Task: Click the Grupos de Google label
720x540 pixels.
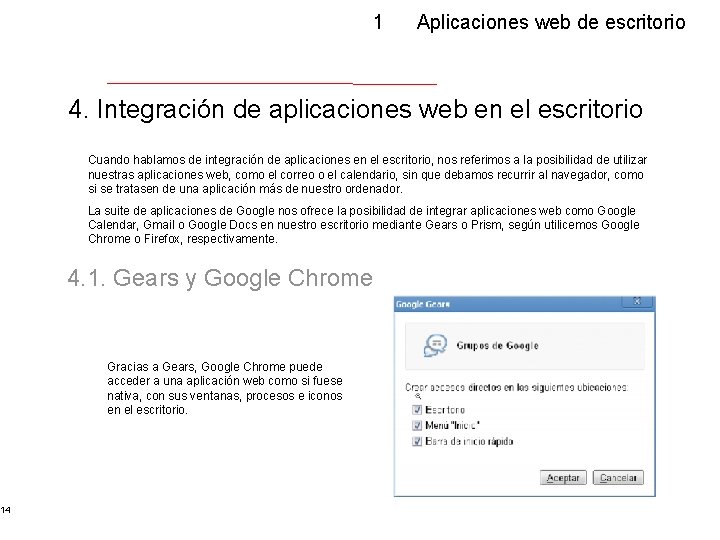Action: click(497, 345)
